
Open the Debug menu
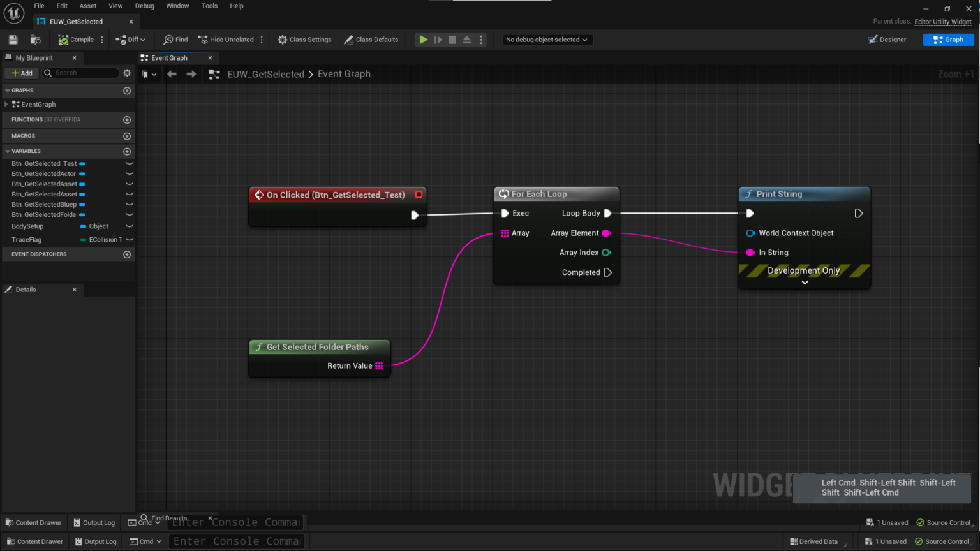[x=144, y=6]
